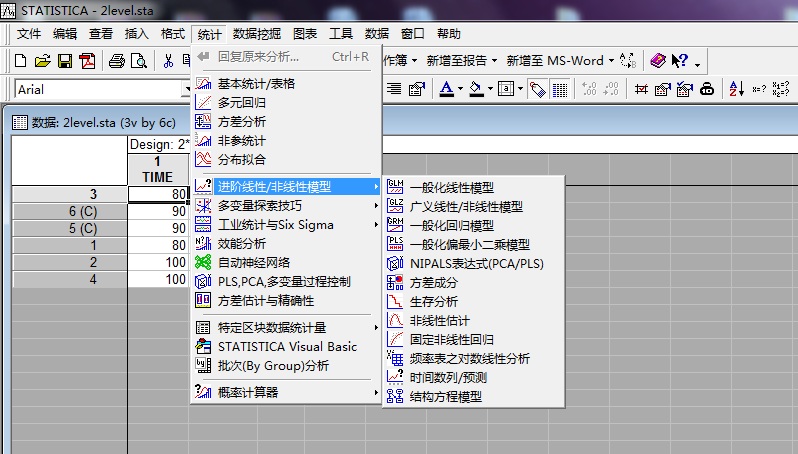Click the PDF export icon

87,61
